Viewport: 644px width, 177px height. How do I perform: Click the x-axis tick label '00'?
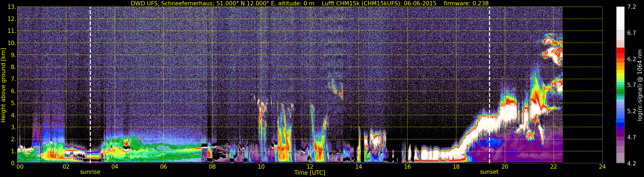(x=20, y=167)
